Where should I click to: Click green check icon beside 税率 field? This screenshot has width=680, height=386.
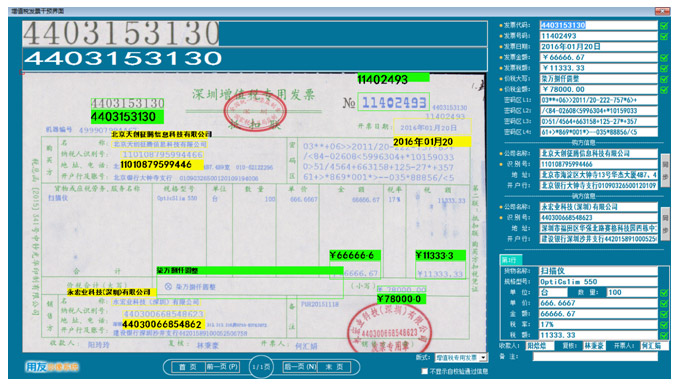(664, 324)
